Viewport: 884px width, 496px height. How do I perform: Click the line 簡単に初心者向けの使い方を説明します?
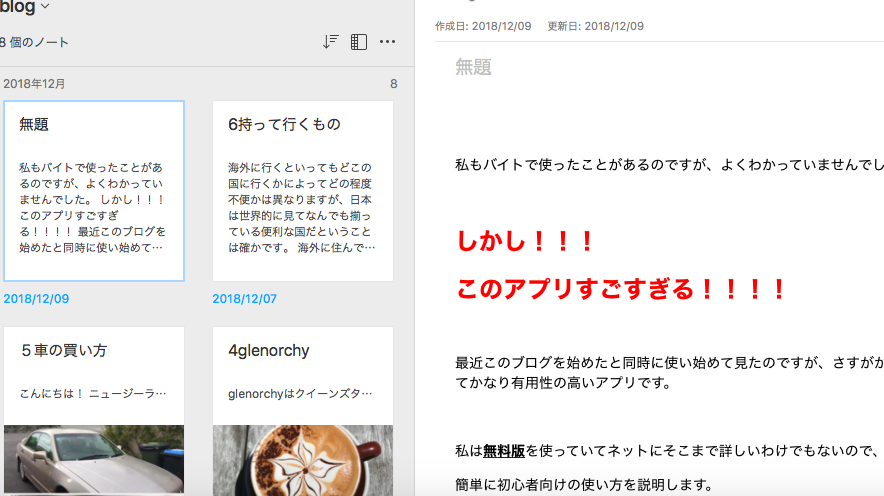(x=585, y=485)
